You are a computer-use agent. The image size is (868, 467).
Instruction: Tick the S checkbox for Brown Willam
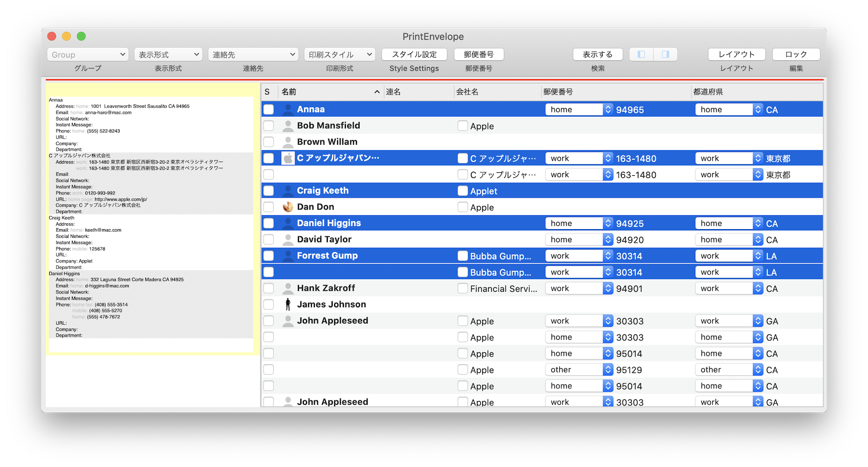point(269,142)
